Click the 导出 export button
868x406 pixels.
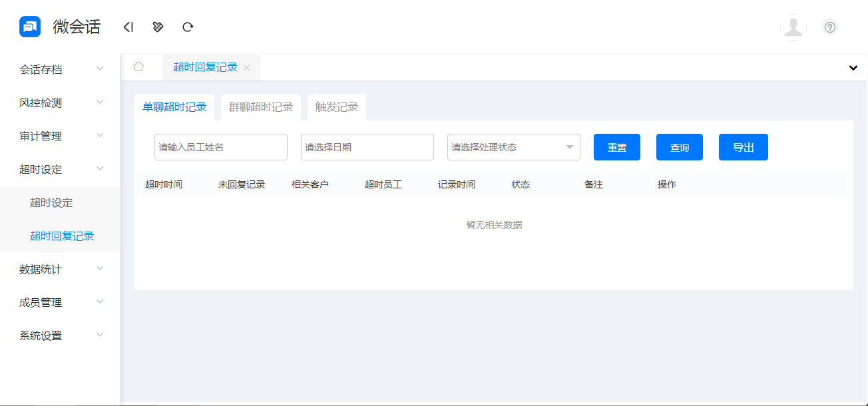click(x=743, y=147)
